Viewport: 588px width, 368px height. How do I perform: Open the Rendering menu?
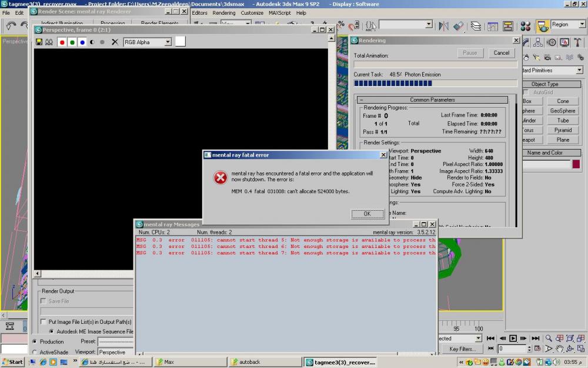point(224,13)
